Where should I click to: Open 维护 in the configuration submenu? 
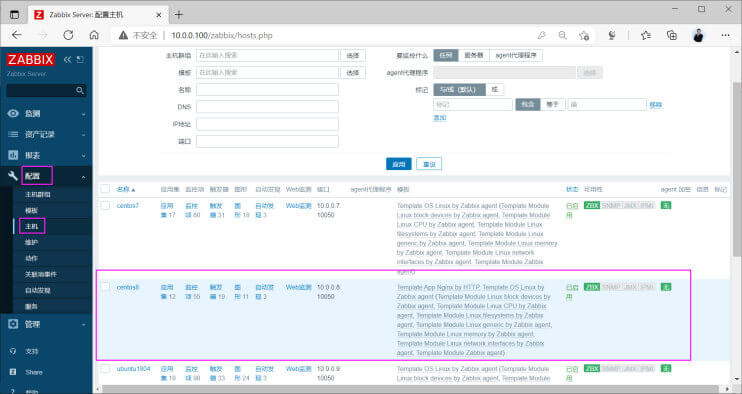(31, 242)
